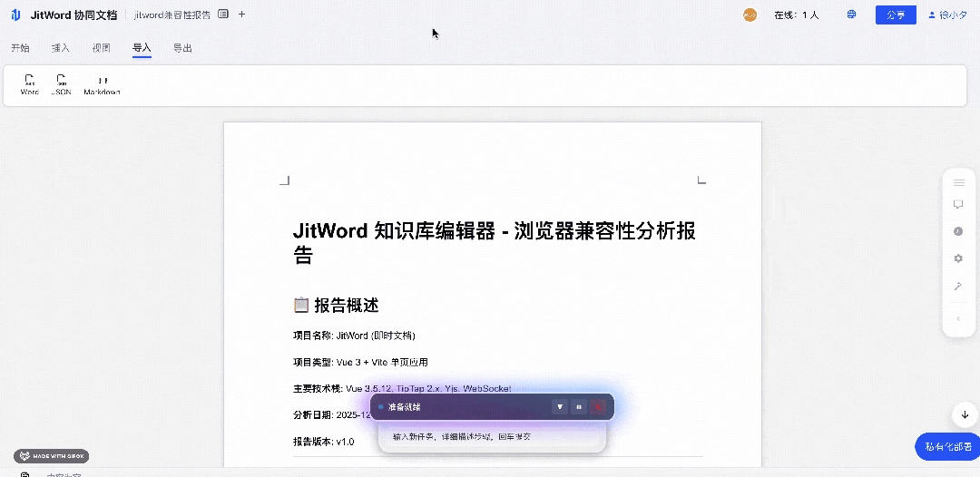The width and height of the screenshot is (980, 477).
Task: Import a Markdown file
Action: click(102, 84)
